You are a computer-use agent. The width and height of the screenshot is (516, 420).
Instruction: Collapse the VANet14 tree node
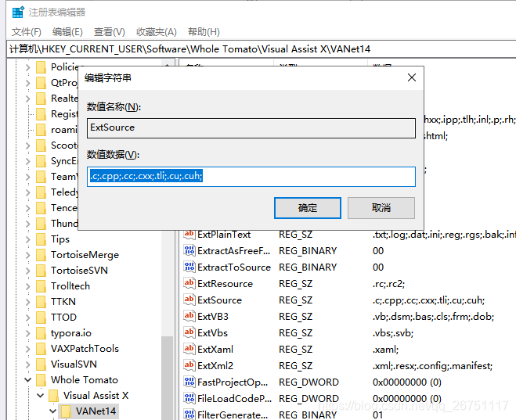pyautogui.click(x=52, y=411)
